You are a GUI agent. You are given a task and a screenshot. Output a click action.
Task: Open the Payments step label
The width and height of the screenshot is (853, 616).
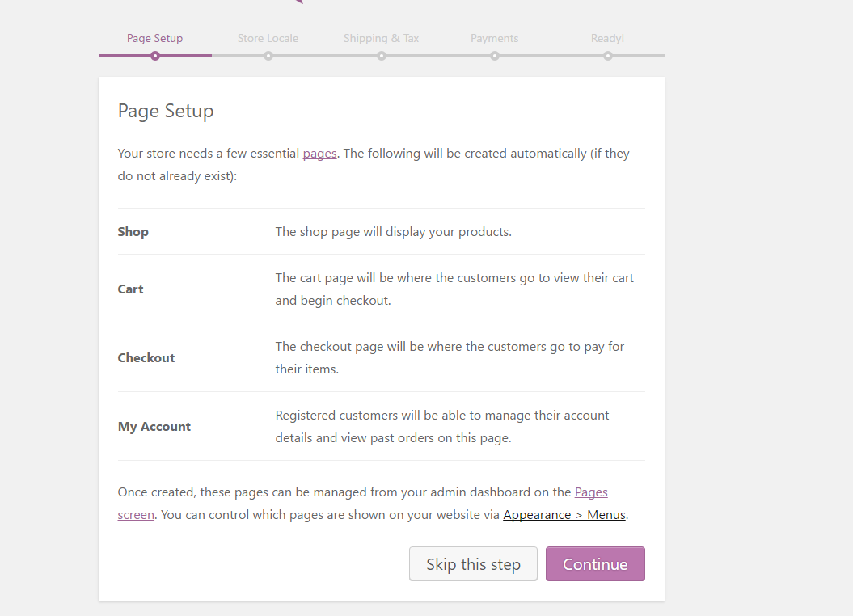494,38
